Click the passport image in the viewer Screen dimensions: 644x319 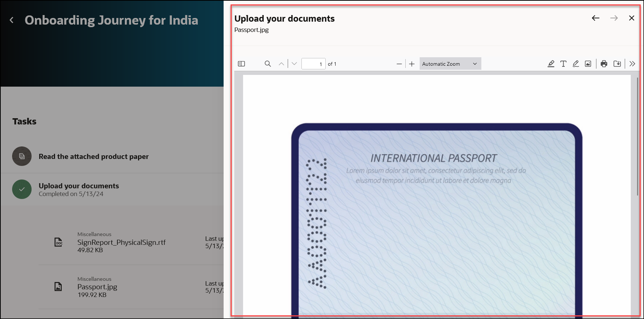pyautogui.click(x=437, y=220)
